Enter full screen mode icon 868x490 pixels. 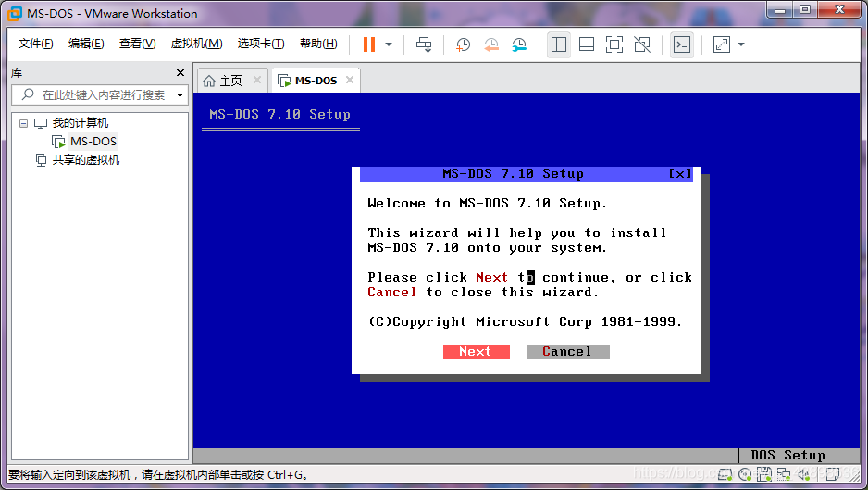tap(614, 44)
